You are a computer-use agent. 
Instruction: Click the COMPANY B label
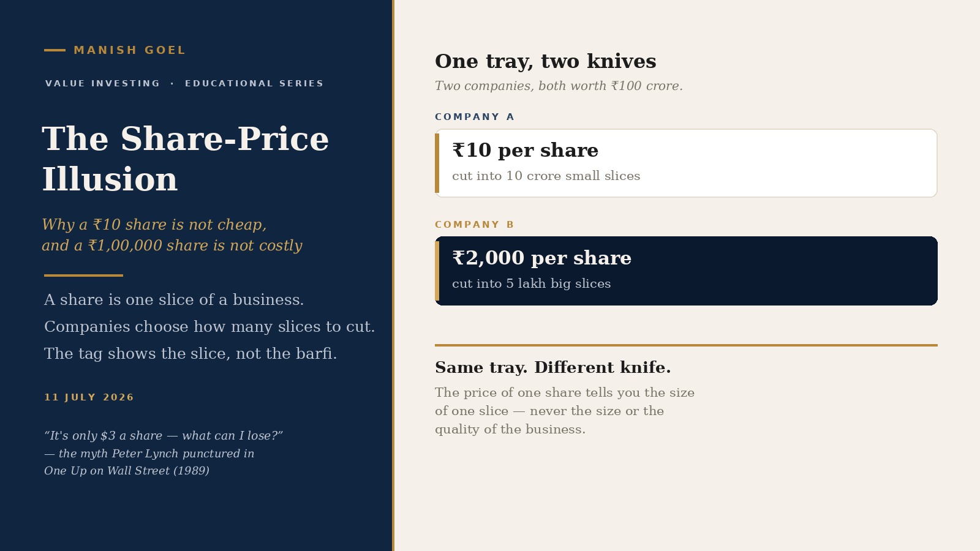(475, 225)
